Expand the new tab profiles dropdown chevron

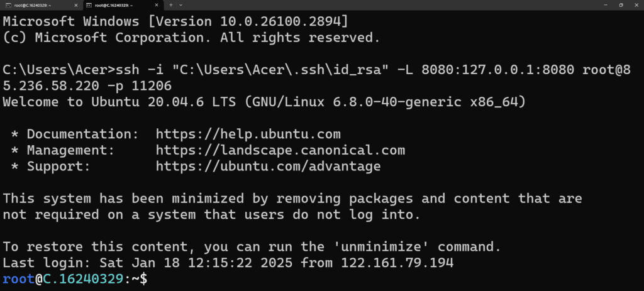pos(181,5)
